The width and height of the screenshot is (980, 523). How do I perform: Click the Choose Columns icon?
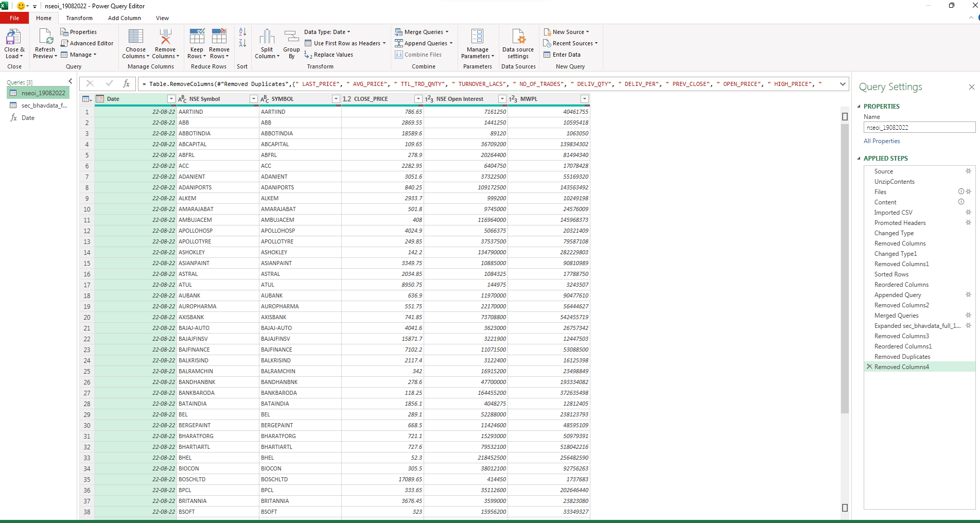click(x=135, y=37)
